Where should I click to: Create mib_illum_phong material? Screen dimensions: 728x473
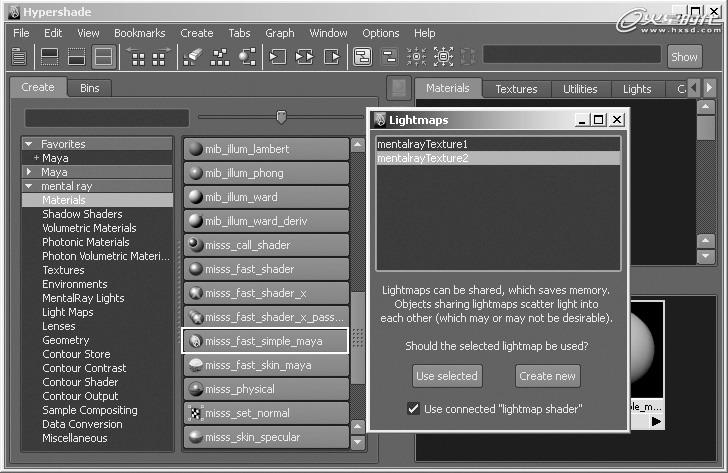click(266, 173)
